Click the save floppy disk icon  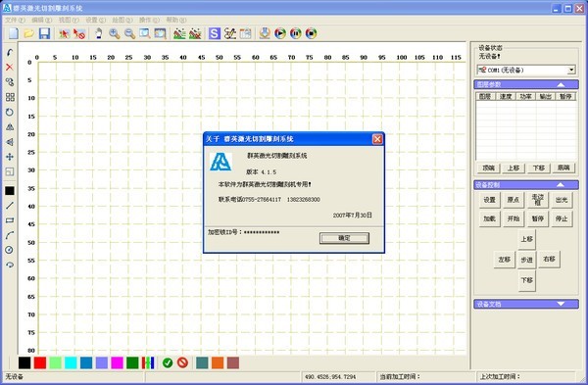pos(45,33)
